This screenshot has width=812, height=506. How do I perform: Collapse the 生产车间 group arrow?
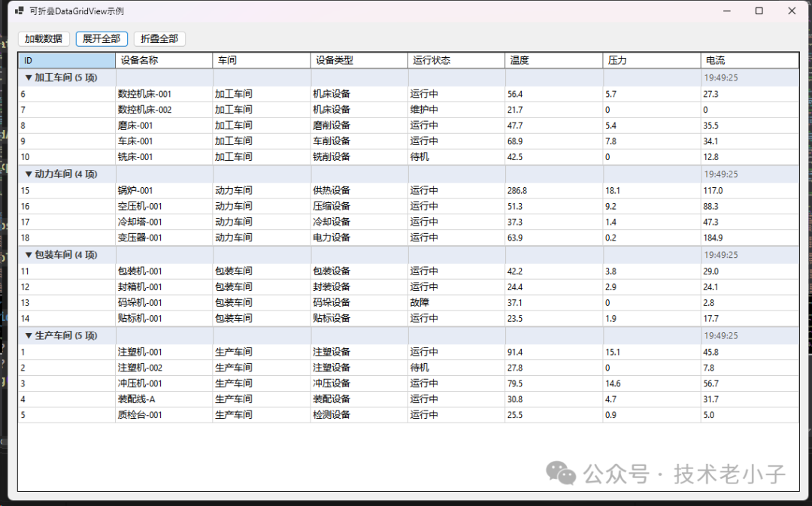[29, 336]
